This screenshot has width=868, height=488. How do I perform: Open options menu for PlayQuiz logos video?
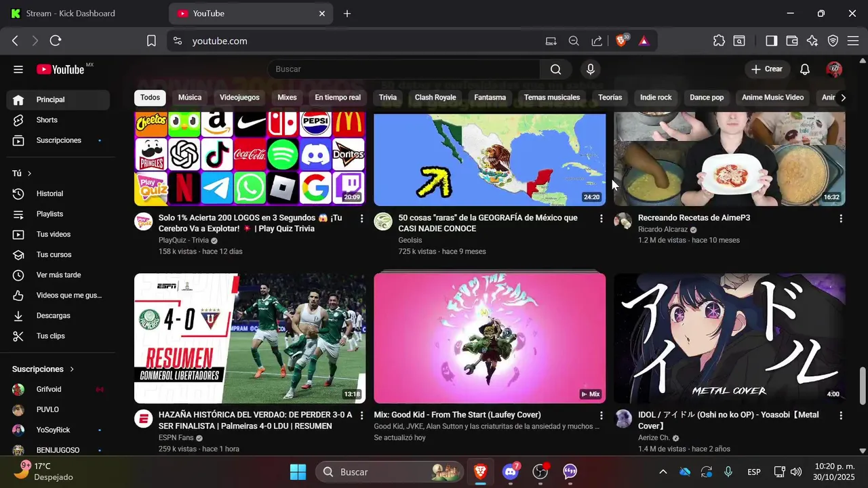pos(361,218)
